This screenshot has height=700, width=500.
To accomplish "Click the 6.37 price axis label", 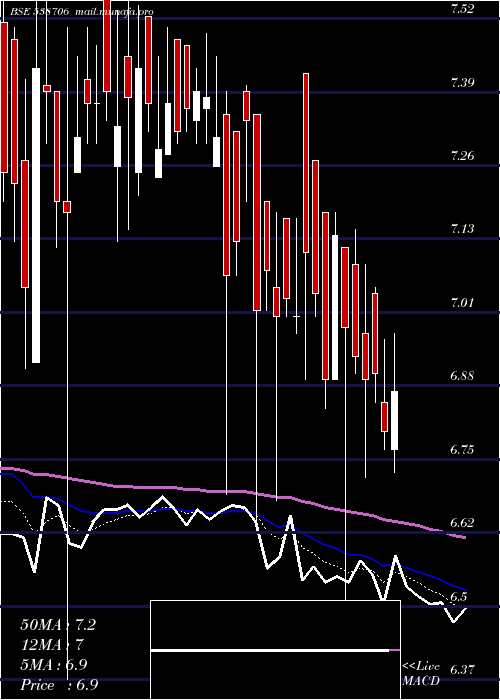I will 461,670.
